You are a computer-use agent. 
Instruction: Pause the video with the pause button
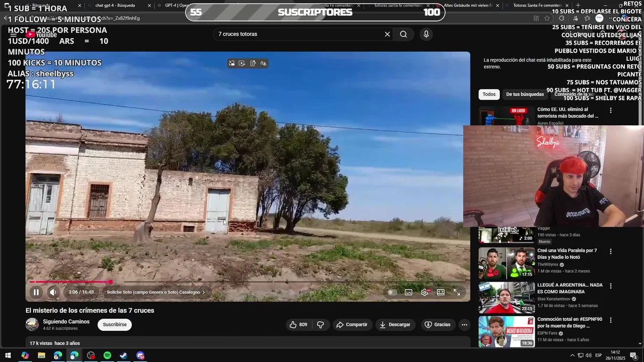pyautogui.click(x=36, y=292)
